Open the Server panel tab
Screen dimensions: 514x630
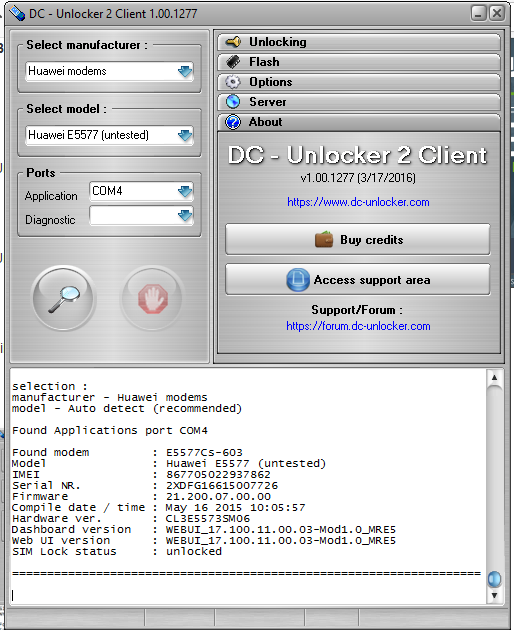point(359,102)
